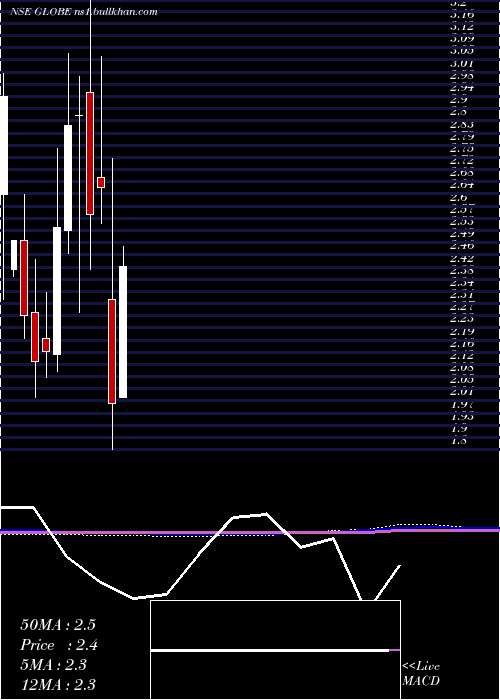
Task: Select the 50MA : 2.5 readout
Action: pos(58,625)
